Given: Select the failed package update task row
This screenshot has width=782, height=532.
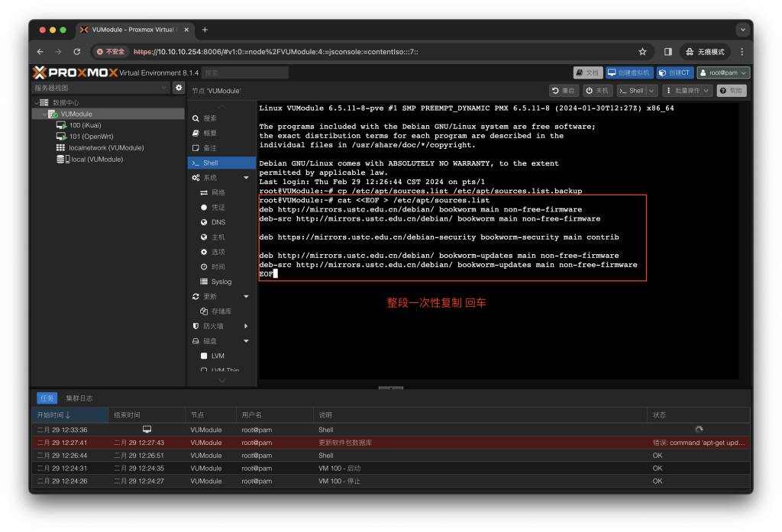Looking at the screenshot, I should point(391,443).
